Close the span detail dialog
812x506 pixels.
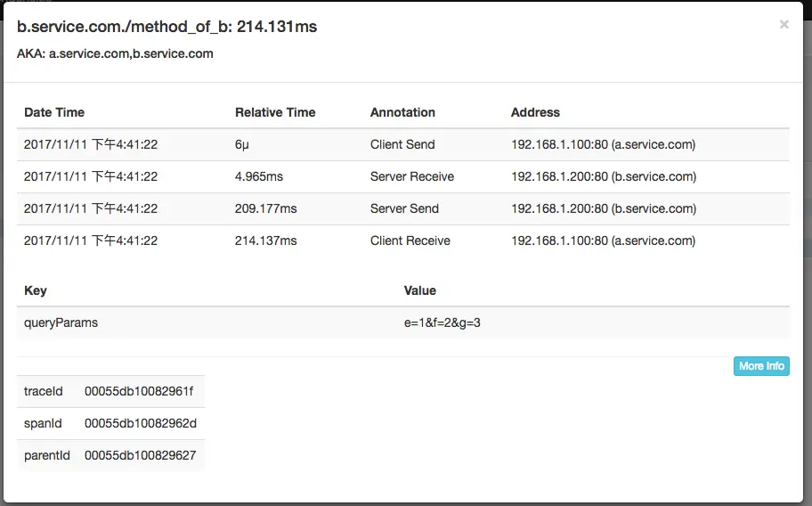tap(784, 24)
